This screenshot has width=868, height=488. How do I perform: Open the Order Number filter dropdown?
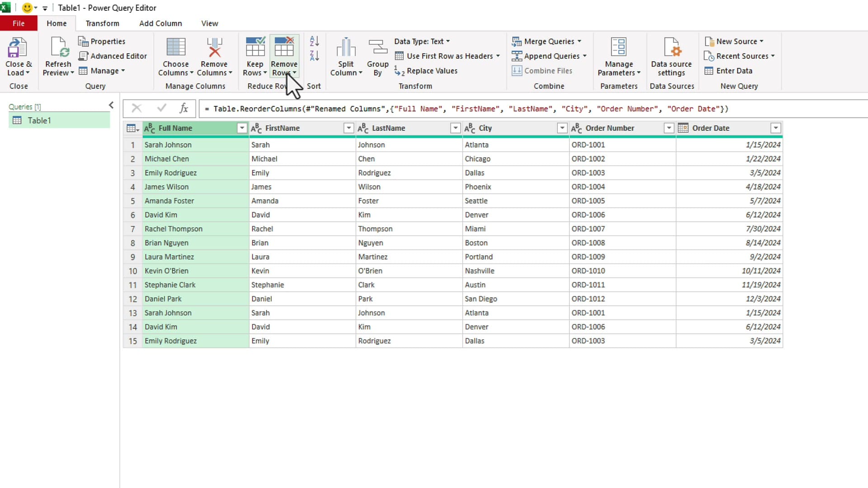(x=669, y=128)
